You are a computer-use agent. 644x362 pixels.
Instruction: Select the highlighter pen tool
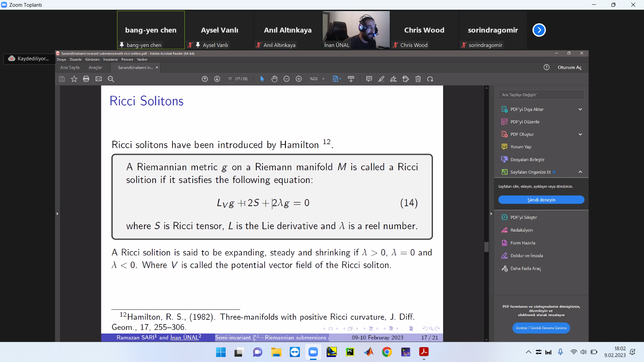381,79
